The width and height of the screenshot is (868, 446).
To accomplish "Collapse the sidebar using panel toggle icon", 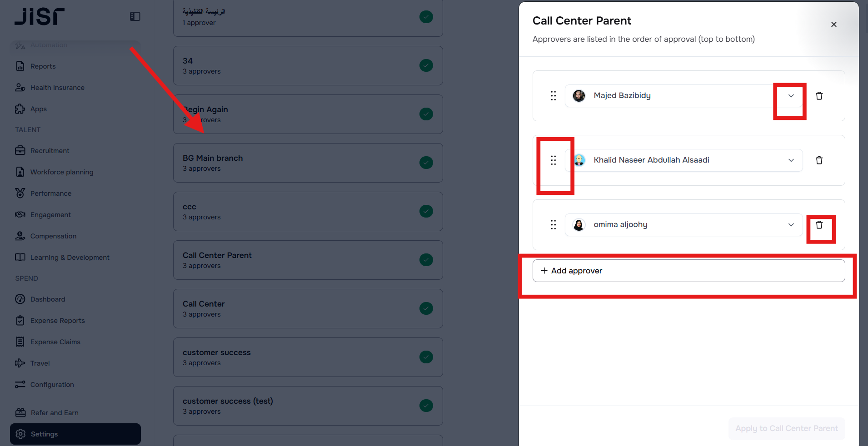I will [135, 17].
